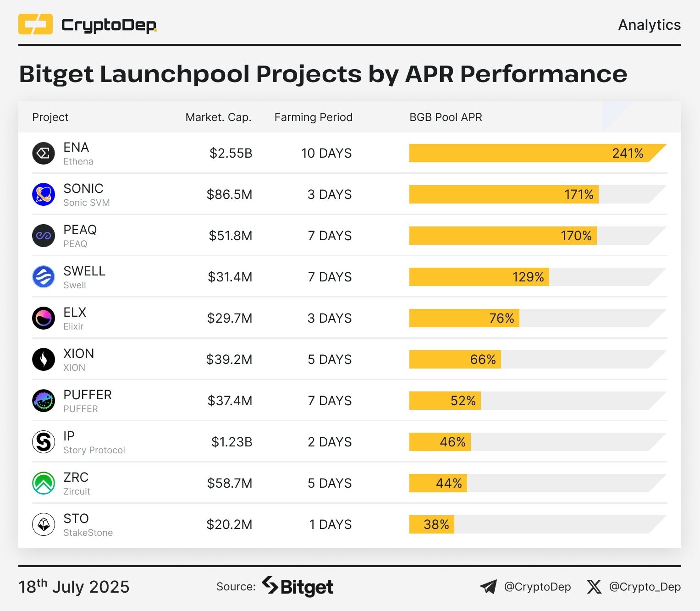Click the Analytics label in header
The height and width of the screenshot is (611, 700).
(x=650, y=25)
